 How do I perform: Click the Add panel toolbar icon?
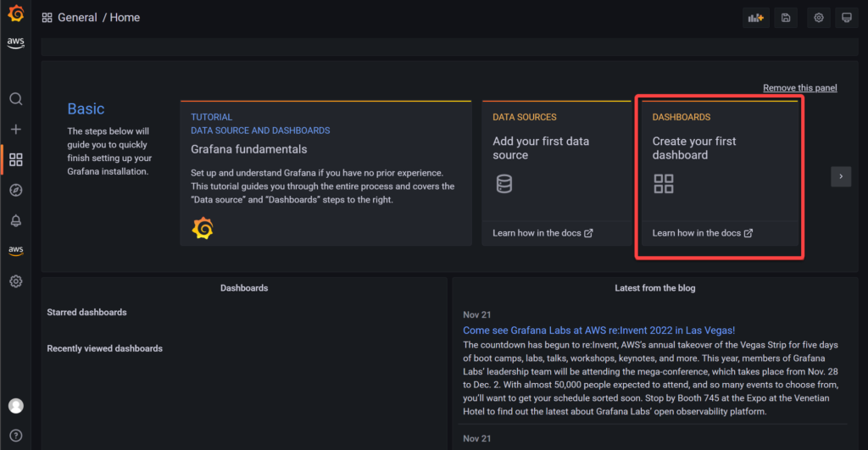tap(755, 18)
